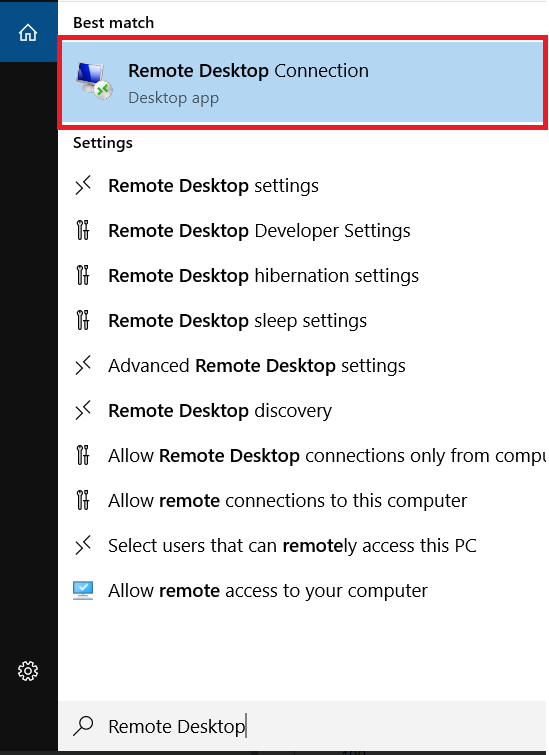Click the Best match header label
Screen dimensions: 549x755
point(113,23)
